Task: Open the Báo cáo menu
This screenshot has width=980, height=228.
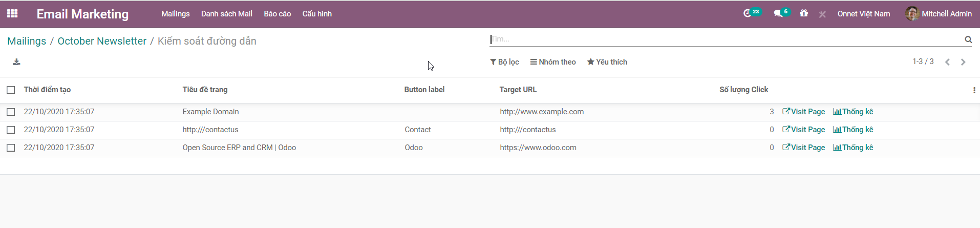Action: click(277, 14)
